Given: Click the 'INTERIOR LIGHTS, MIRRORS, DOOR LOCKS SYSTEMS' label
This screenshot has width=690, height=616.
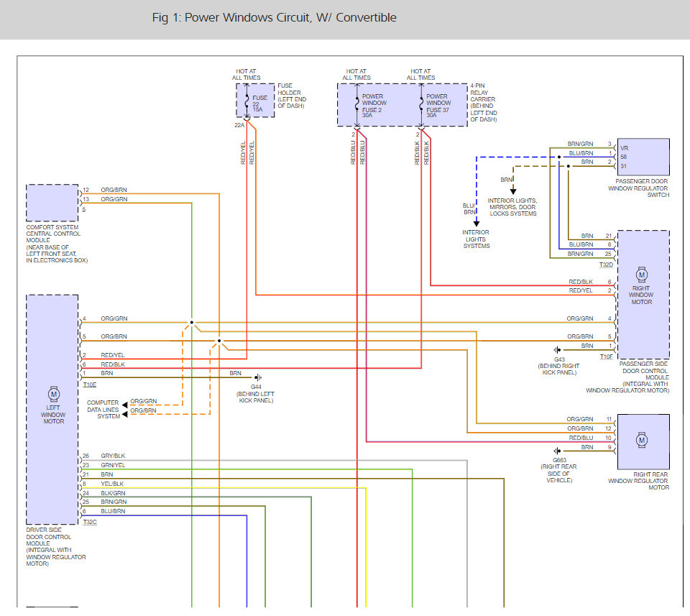Looking at the screenshot, I should (x=512, y=207).
